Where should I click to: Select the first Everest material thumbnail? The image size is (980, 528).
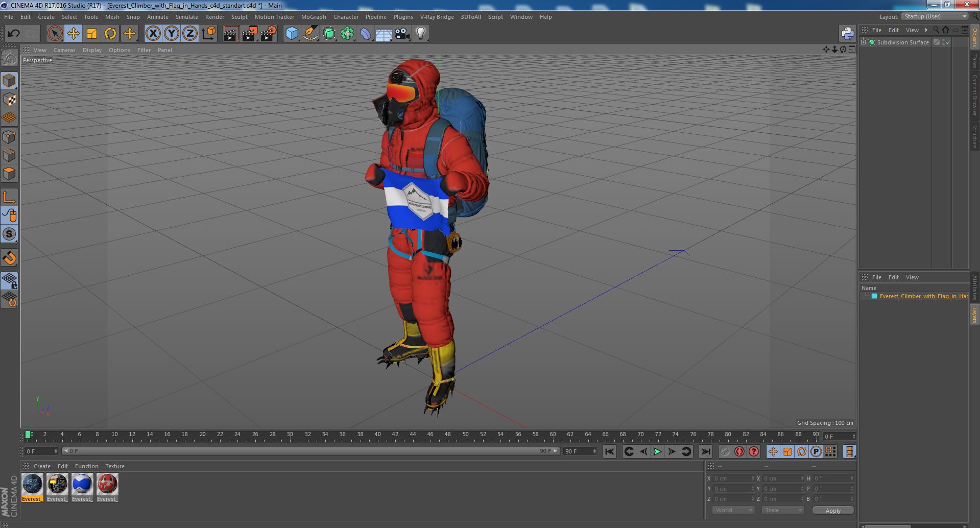32,488
